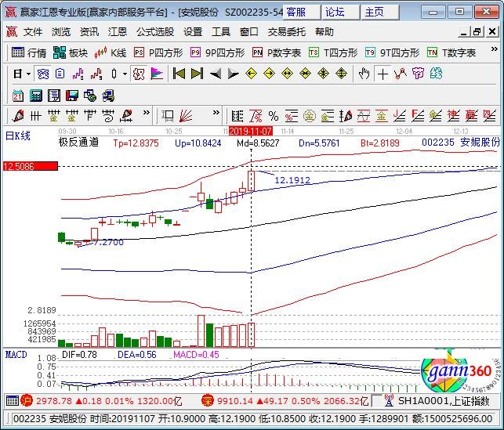Toggle the crosshair cursor tool
Image resolution: width=504 pixels, height=430 pixels.
383,74
